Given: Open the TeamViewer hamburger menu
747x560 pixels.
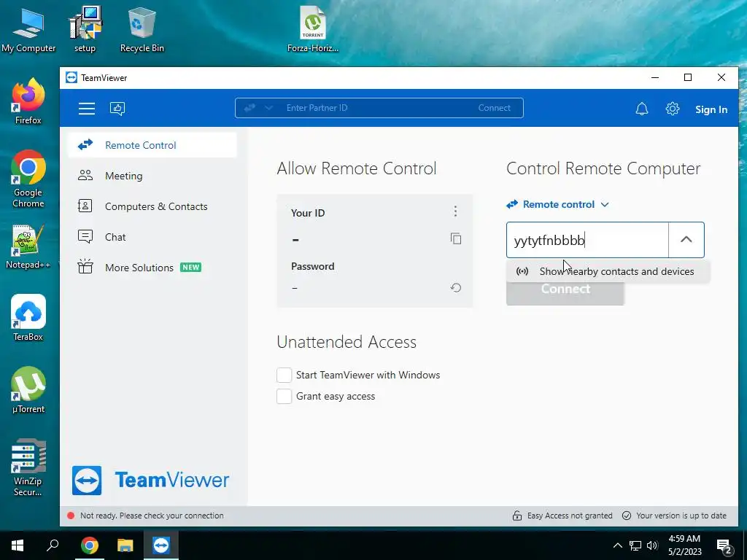Looking at the screenshot, I should coord(87,109).
